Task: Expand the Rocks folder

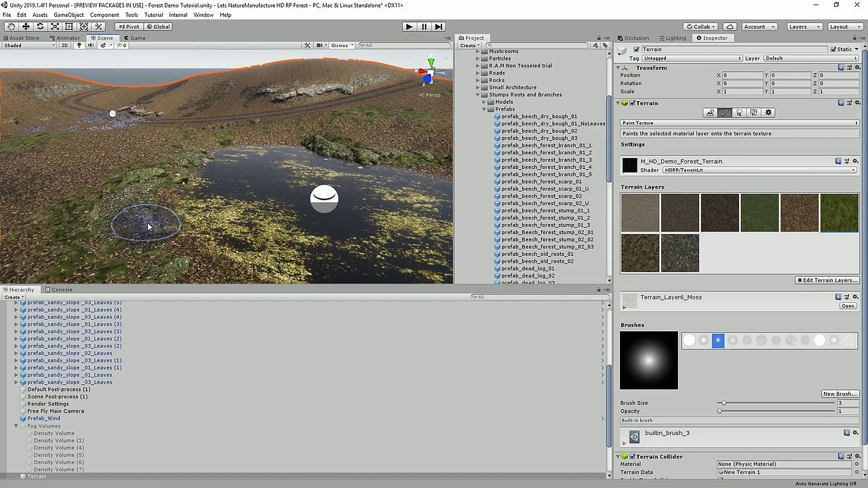Action: click(x=477, y=80)
